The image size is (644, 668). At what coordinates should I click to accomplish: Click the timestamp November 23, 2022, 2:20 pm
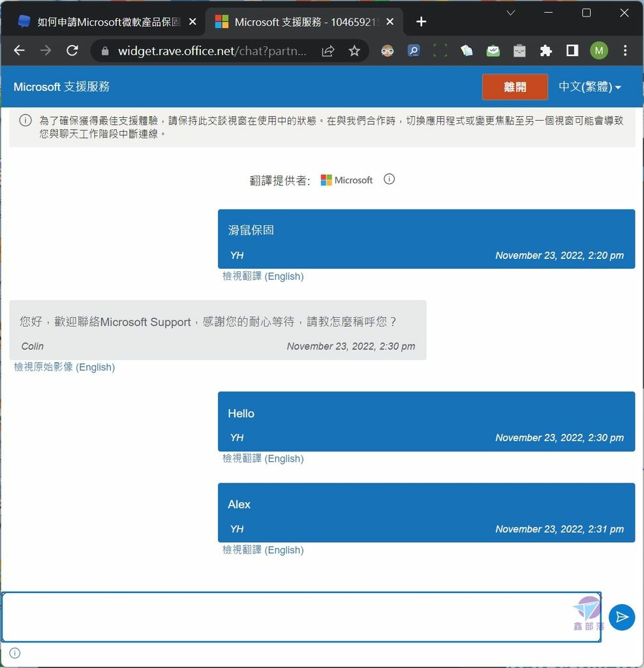pyautogui.click(x=559, y=256)
